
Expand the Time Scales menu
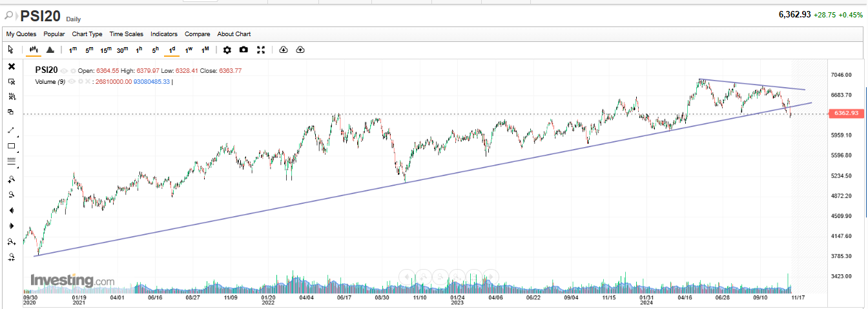coord(126,34)
